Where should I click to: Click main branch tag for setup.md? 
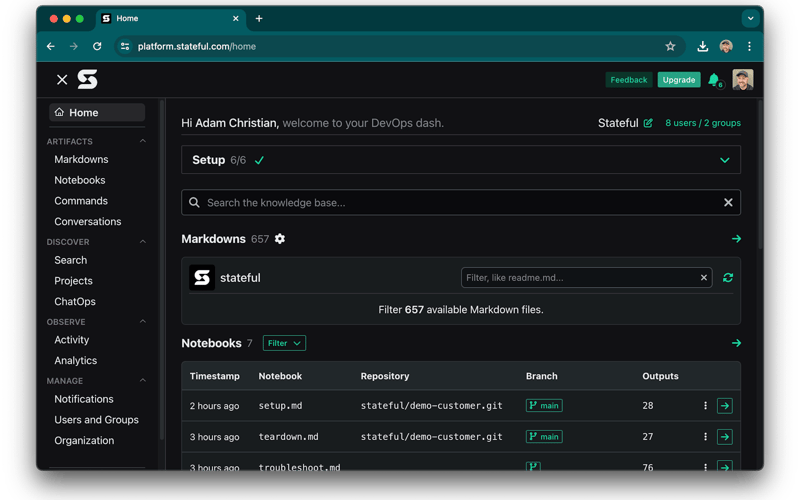544,406
